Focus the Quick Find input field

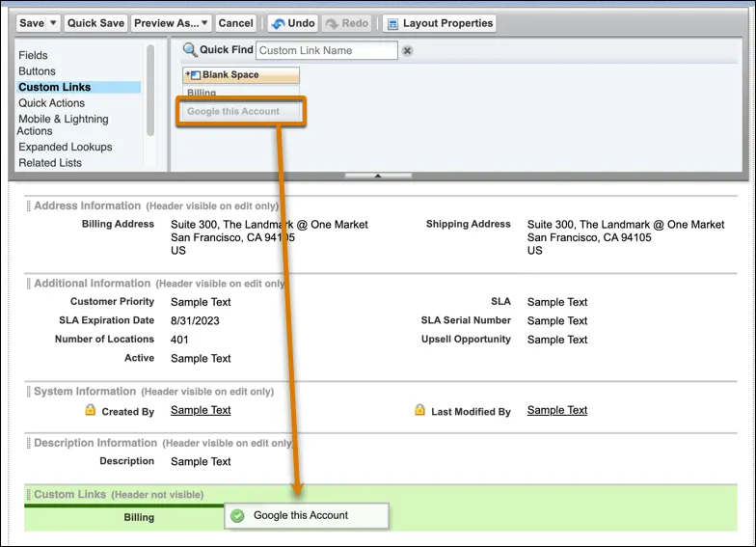point(326,50)
